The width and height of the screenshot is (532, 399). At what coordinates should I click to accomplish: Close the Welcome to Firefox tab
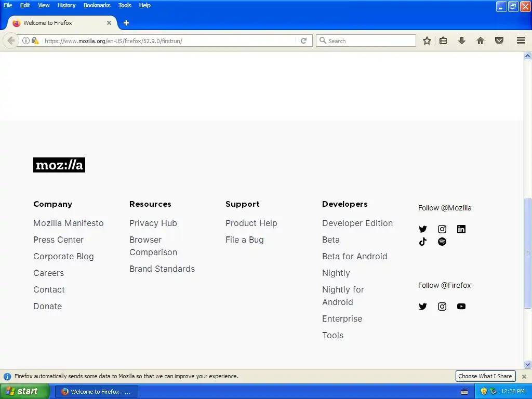pos(109,23)
